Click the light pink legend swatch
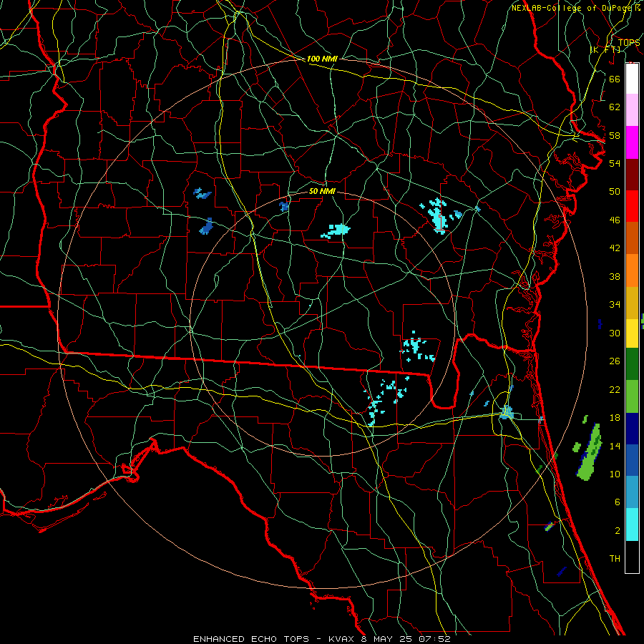Image resolution: width=644 pixels, height=644 pixels. click(x=632, y=110)
